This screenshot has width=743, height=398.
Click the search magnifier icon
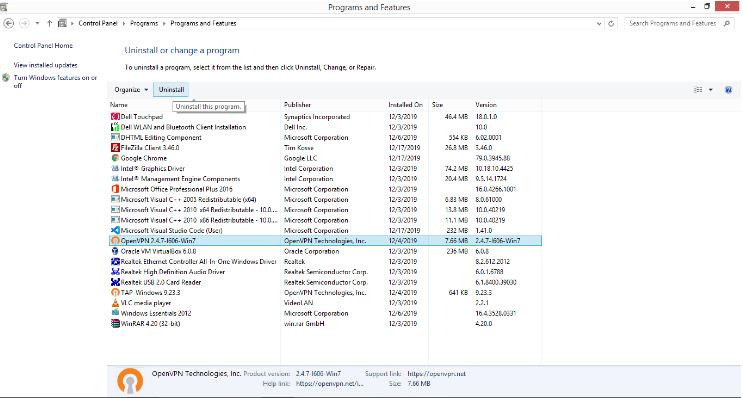[x=727, y=23]
